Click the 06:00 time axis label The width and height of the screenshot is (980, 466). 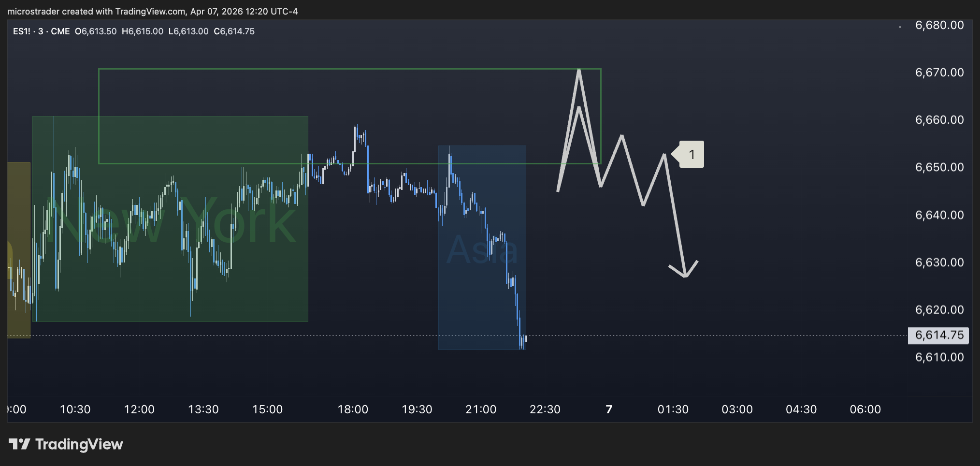point(865,409)
